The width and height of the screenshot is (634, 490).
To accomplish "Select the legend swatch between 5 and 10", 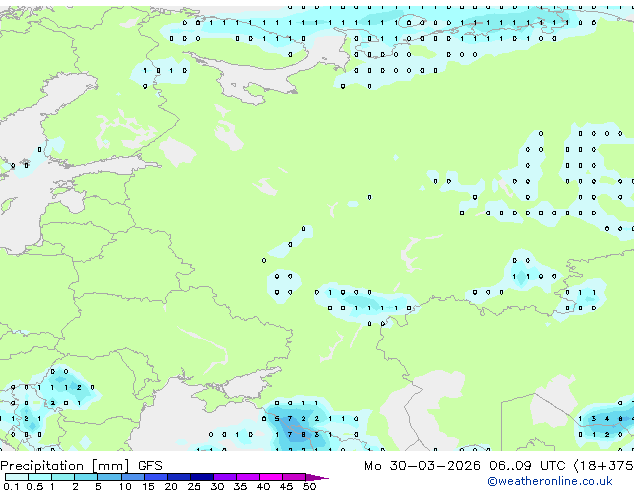I will point(109,477).
